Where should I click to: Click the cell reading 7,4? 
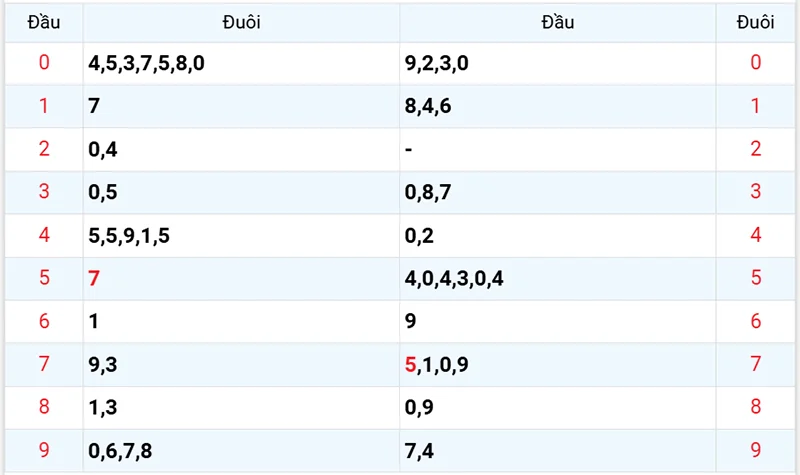(419, 451)
